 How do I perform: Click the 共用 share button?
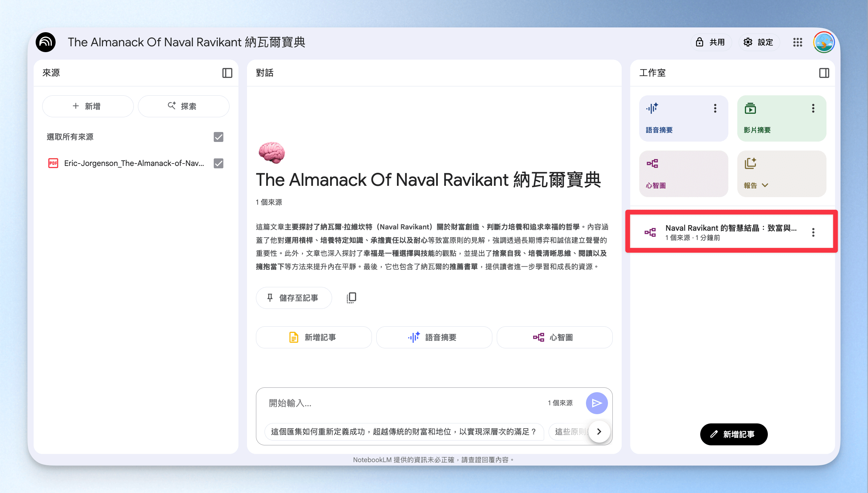coord(711,42)
